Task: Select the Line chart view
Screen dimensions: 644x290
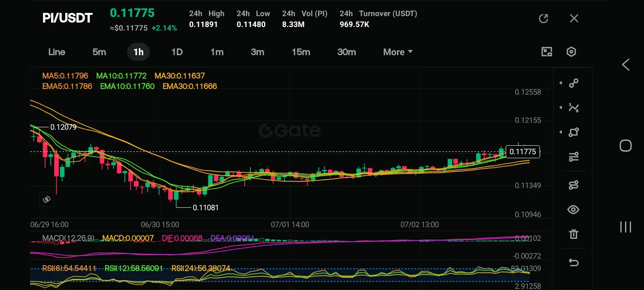Action: tap(57, 52)
